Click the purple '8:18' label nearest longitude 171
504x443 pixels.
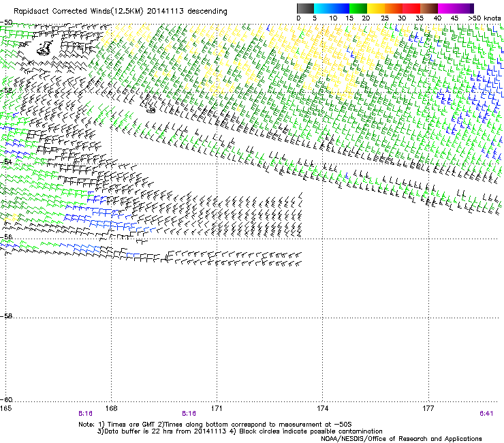point(189,414)
